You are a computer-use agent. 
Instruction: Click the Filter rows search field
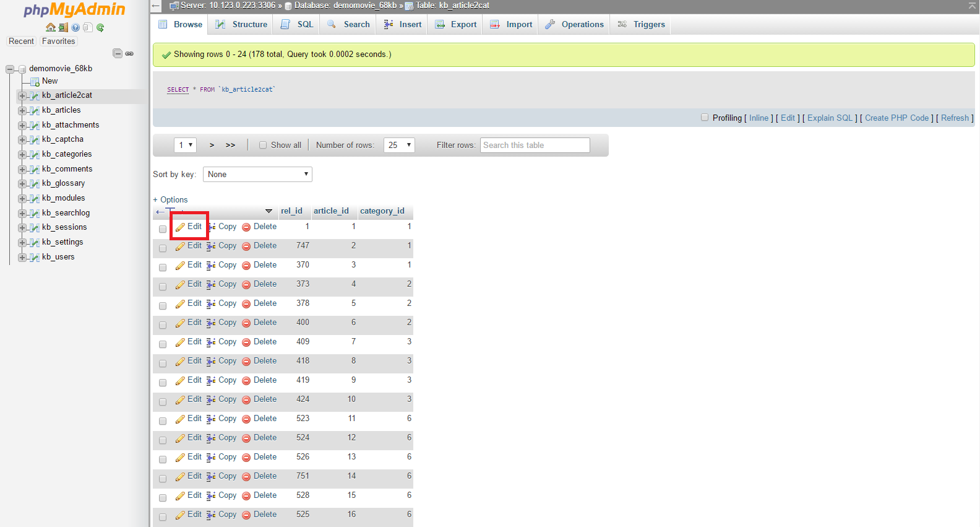[535, 145]
